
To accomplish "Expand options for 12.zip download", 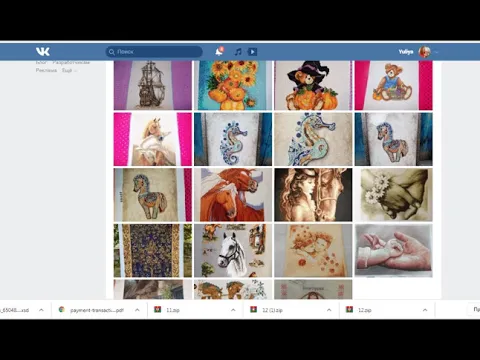I will [425, 310].
